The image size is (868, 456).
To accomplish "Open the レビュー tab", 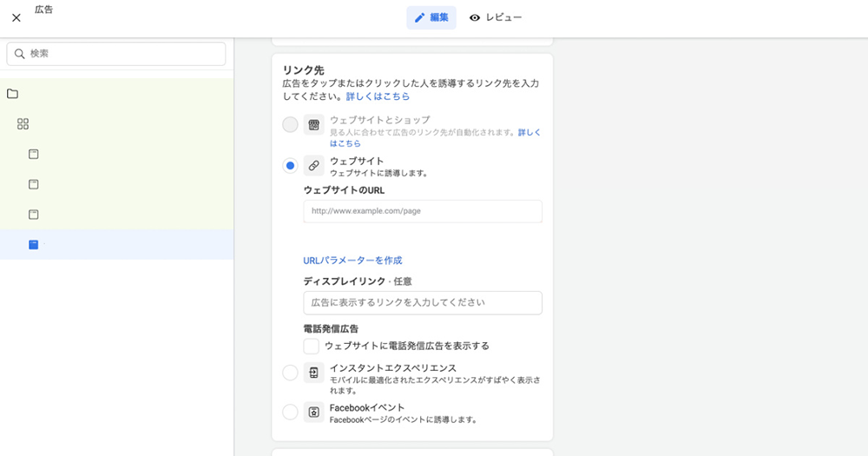I will point(496,17).
